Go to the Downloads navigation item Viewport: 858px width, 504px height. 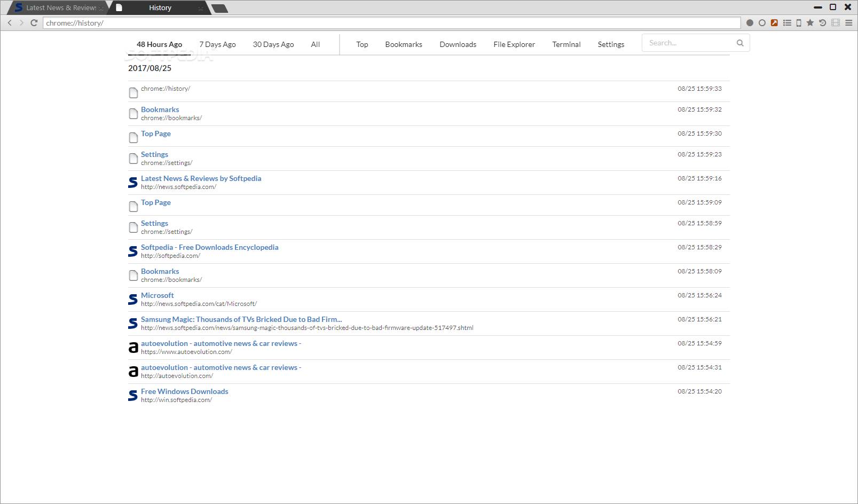pos(458,44)
